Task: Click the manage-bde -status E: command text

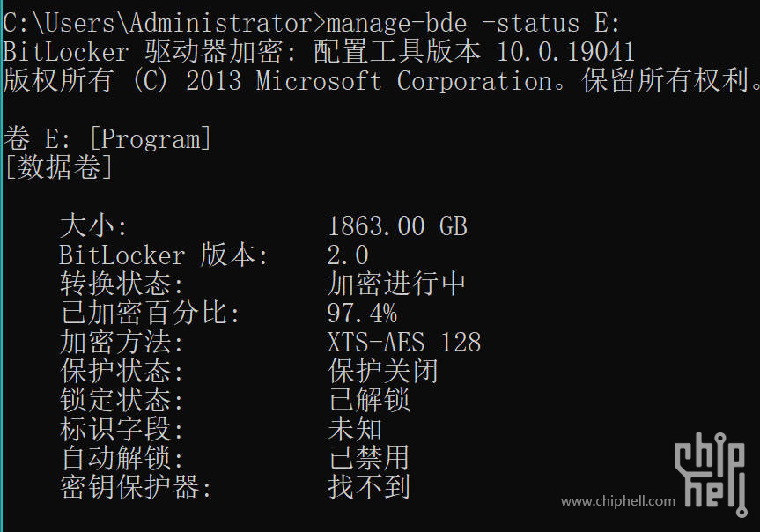Action: (474, 23)
